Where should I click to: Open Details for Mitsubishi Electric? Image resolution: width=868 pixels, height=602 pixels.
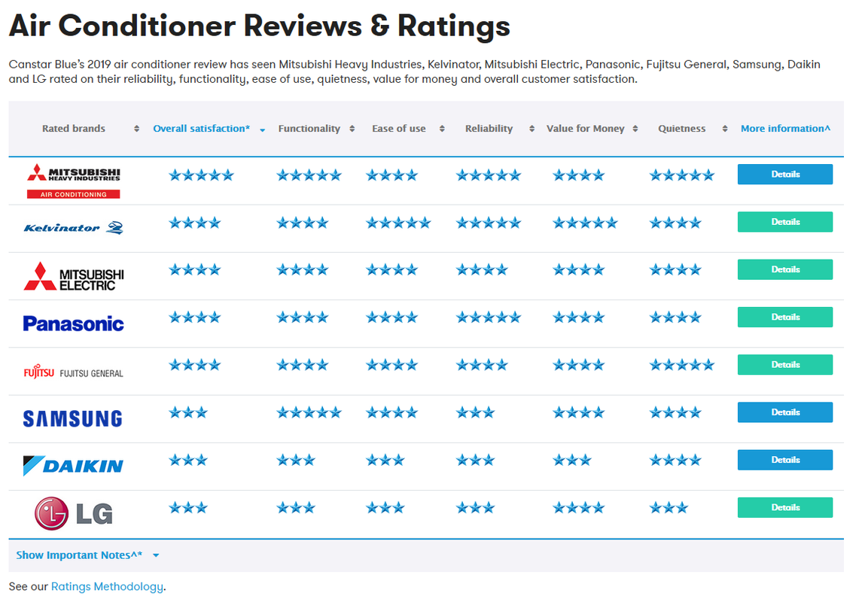tap(785, 269)
